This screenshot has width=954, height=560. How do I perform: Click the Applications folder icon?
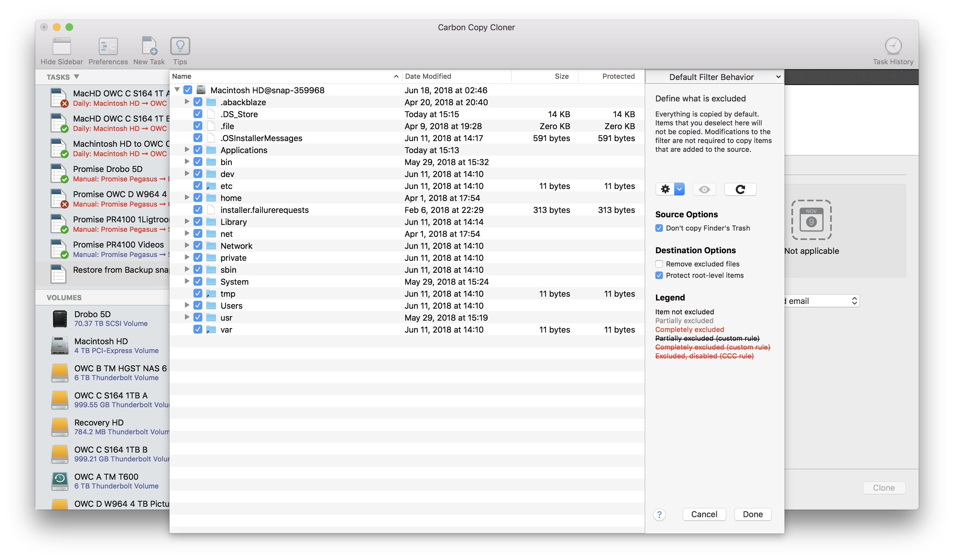tap(211, 150)
